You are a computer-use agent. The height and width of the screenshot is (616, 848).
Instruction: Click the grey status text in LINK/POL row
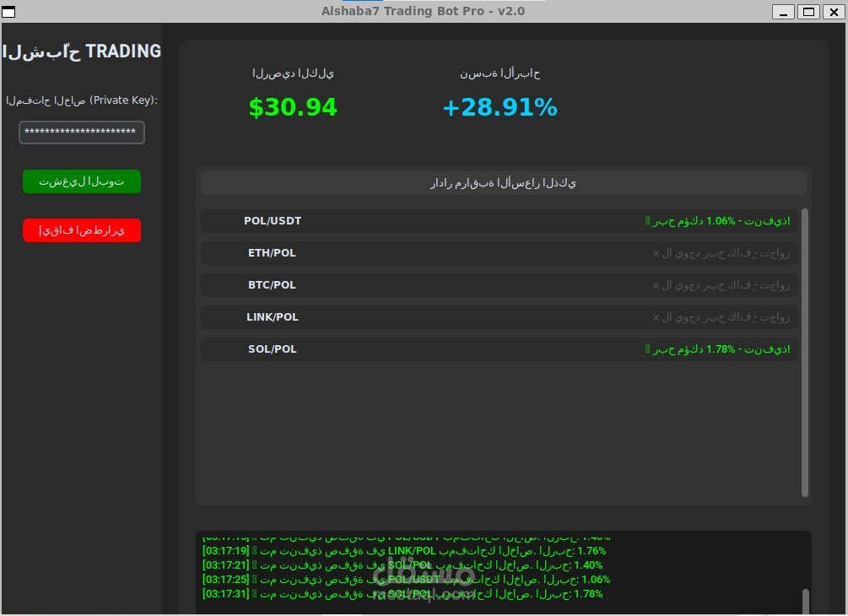click(721, 317)
